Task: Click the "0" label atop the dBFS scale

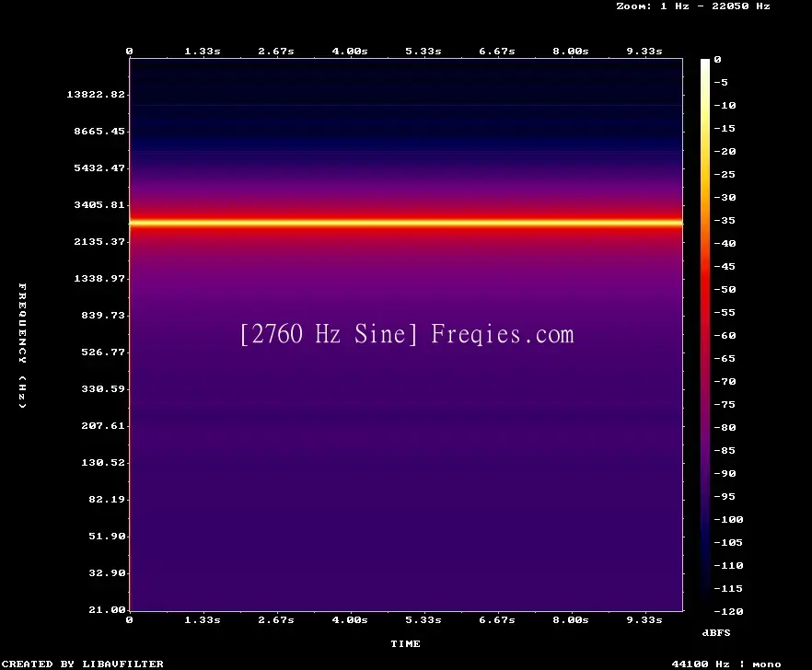Action: coord(717,60)
